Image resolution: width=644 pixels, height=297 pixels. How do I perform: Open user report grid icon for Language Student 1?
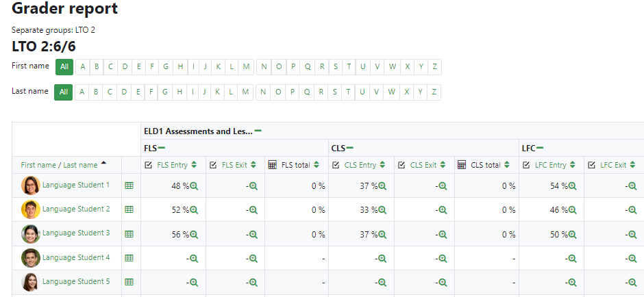pyautogui.click(x=129, y=185)
